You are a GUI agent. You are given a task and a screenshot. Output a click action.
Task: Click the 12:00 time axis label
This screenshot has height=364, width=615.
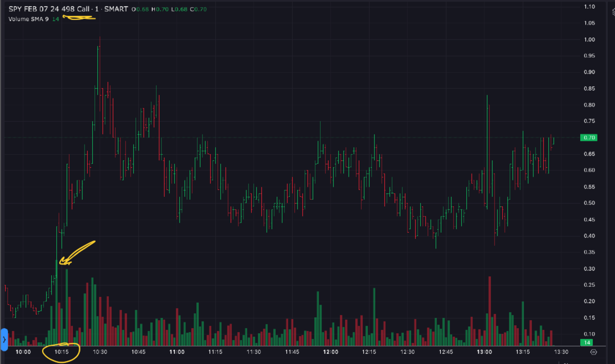tap(331, 352)
